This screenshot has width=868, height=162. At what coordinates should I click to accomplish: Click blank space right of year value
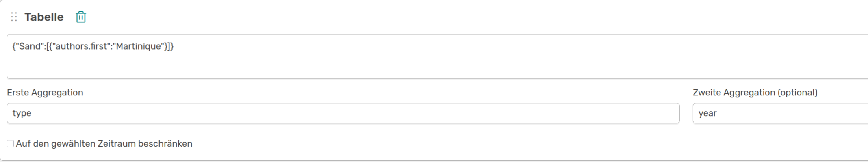(792, 113)
